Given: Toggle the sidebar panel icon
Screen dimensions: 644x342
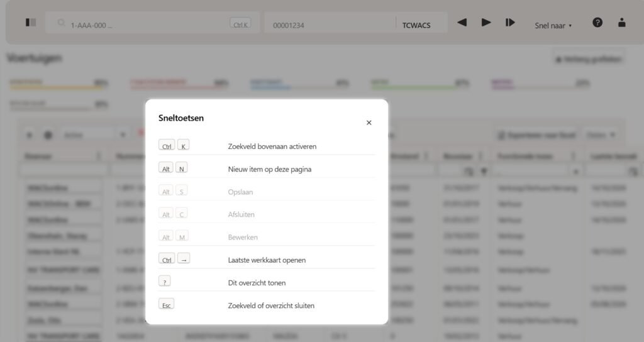Looking at the screenshot, I should pos(31,22).
